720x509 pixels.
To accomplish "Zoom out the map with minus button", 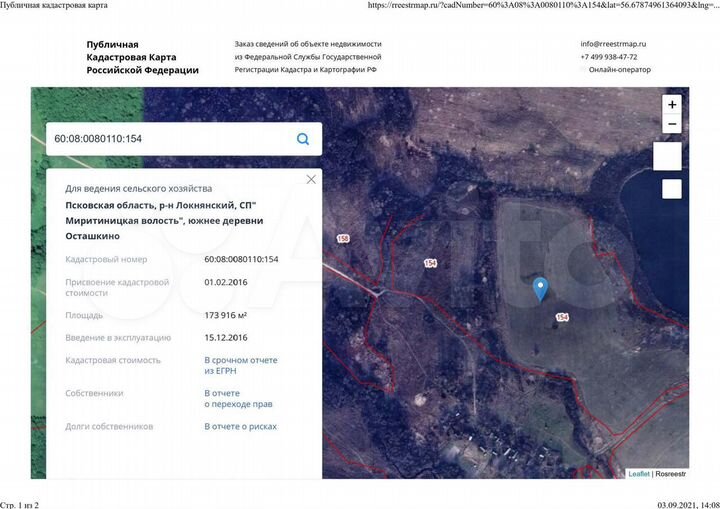I will pyautogui.click(x=672, y=124).
